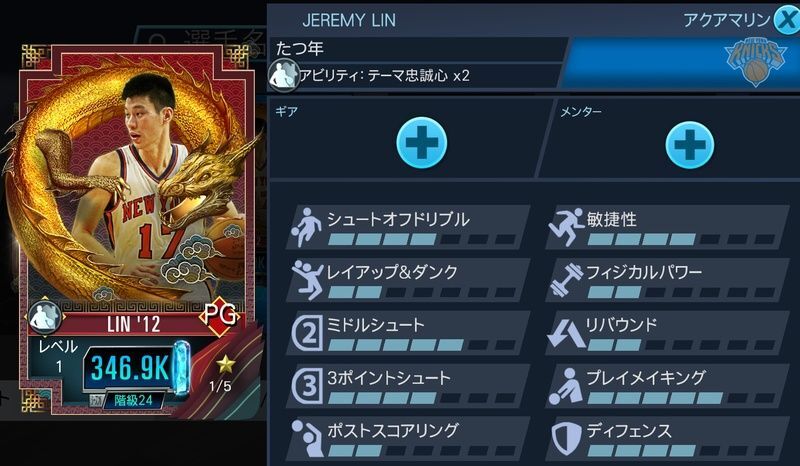Viewport: 800px width, 466px height.
Task: Select the 敏捷性 running figure icon
Action: click(566, 228)
